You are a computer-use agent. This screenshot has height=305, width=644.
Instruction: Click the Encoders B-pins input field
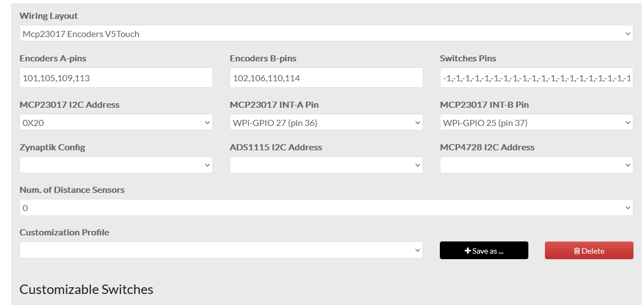coord(326,78)
